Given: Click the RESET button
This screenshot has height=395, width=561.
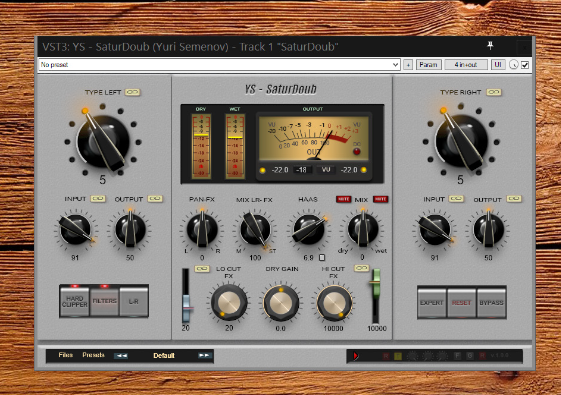Looking at the screenshot, I should pyautogui.click(x=462, y=303).
